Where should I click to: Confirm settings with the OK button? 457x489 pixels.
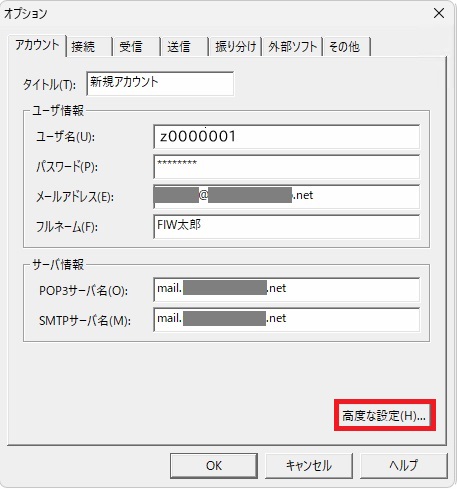coord(214,466)
